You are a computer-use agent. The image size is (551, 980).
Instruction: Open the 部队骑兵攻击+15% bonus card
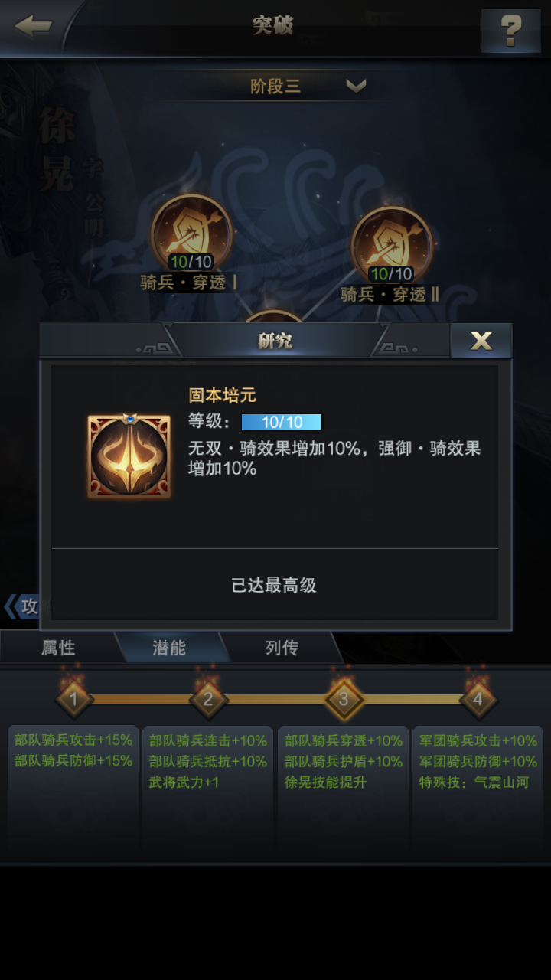[73, 792]
